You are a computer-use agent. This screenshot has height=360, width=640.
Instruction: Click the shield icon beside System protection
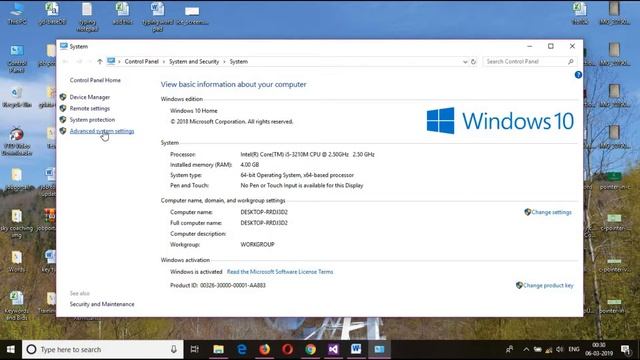tap(63, 120)
